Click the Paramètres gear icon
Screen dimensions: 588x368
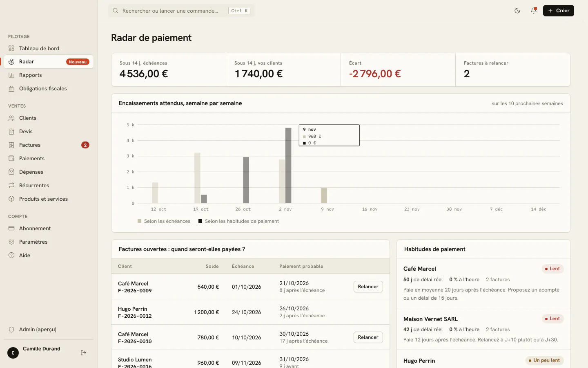[x=11, y=242]
